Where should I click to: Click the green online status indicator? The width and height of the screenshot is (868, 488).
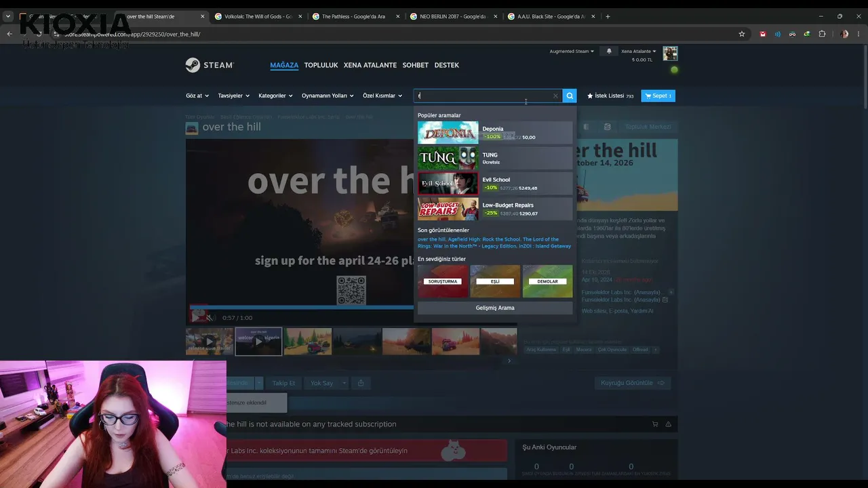click(674, 70)
